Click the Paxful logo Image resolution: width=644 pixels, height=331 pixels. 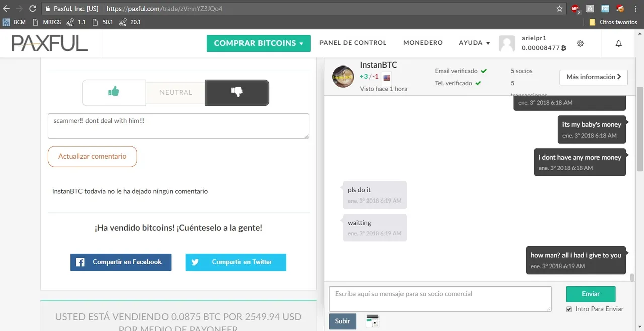49,43
